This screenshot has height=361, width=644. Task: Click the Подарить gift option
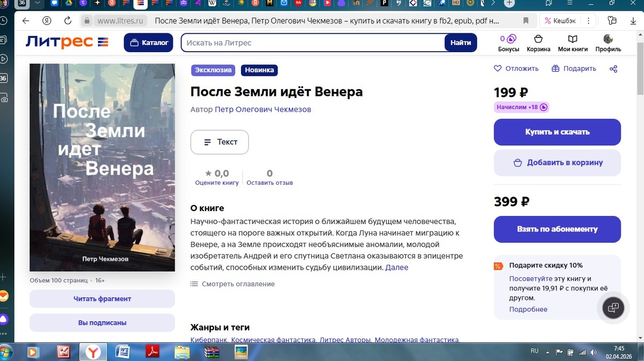[x=574, y=68]
